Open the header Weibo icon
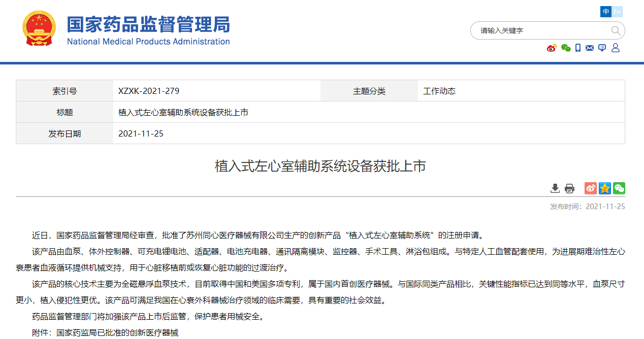Image resolution: width=644 pixels, height=339 pixels. 552,48
